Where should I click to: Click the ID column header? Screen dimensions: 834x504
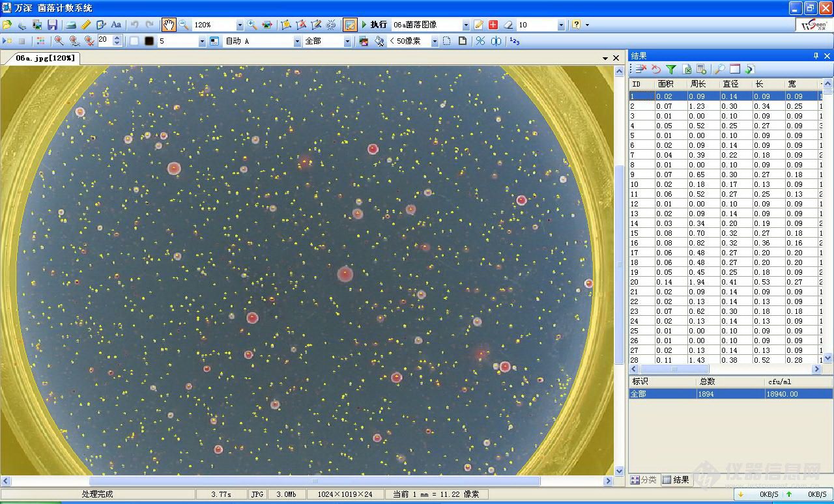[642, 84]
